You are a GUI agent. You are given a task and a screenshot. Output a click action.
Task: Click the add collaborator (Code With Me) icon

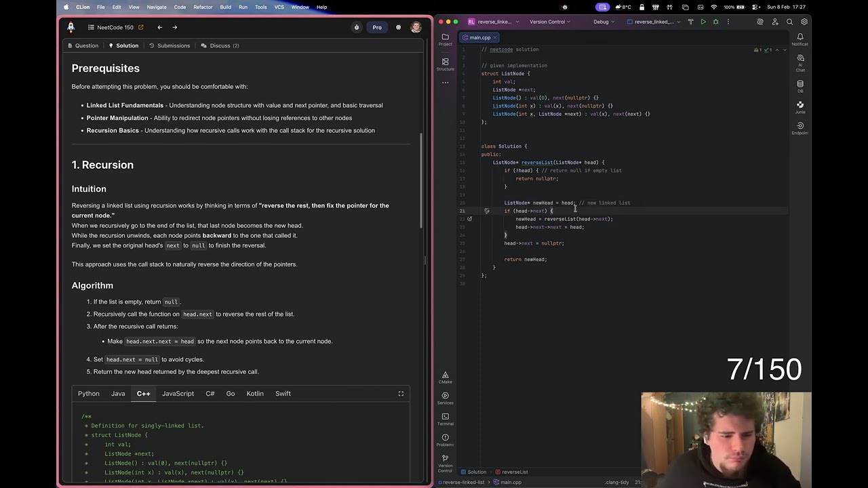(775, 22)
